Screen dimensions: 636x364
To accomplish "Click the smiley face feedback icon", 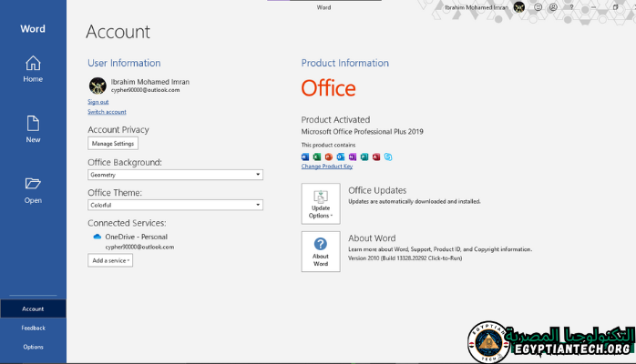I will (538, 7).
